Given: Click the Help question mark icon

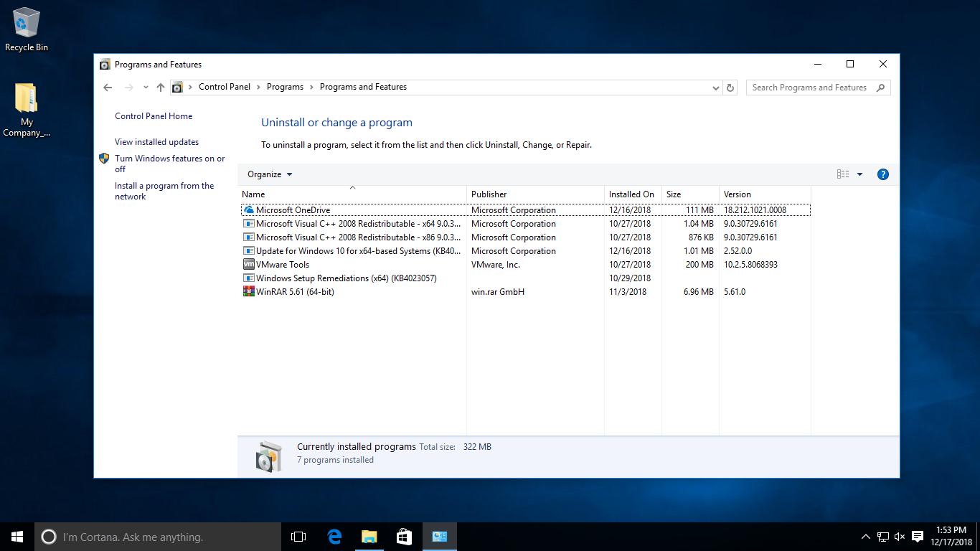Looking at the screenshot, I should point(883,174).
